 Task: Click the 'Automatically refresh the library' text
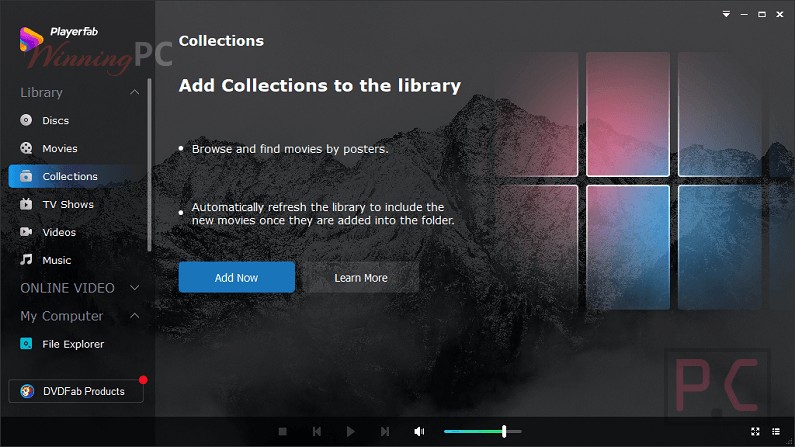(x=323, y=213)
